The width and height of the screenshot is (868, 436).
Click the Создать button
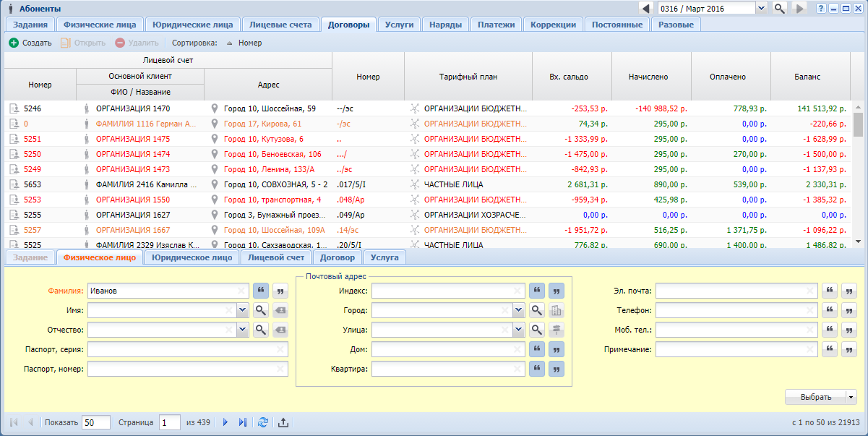(x=30, y=43)
